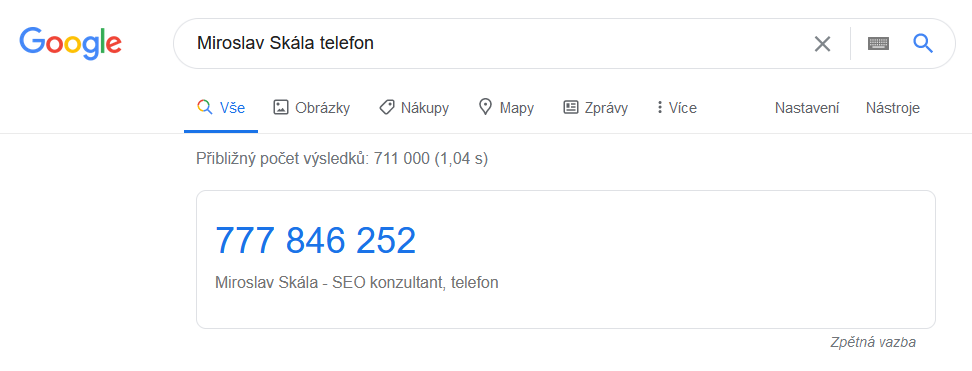
Task: Click the Zprávy newspaper icon
Action: click(570, 107)
